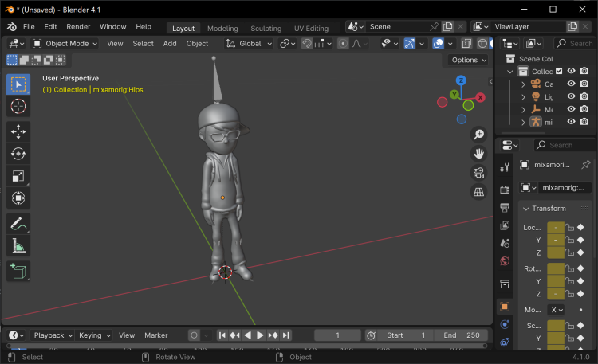This screenshot has height=364, width=598.
Task: Select the Scale tool
Action: click(x=18, y=176)
